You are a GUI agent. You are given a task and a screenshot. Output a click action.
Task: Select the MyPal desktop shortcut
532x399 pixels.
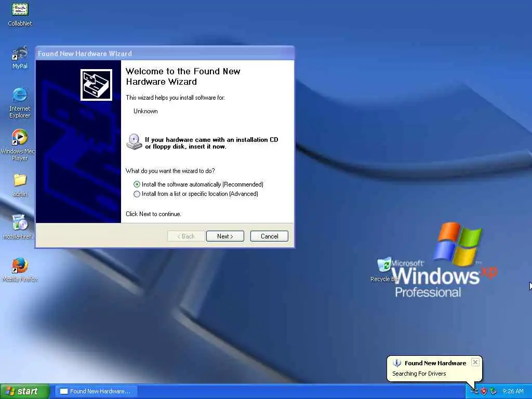click(20, 57)
